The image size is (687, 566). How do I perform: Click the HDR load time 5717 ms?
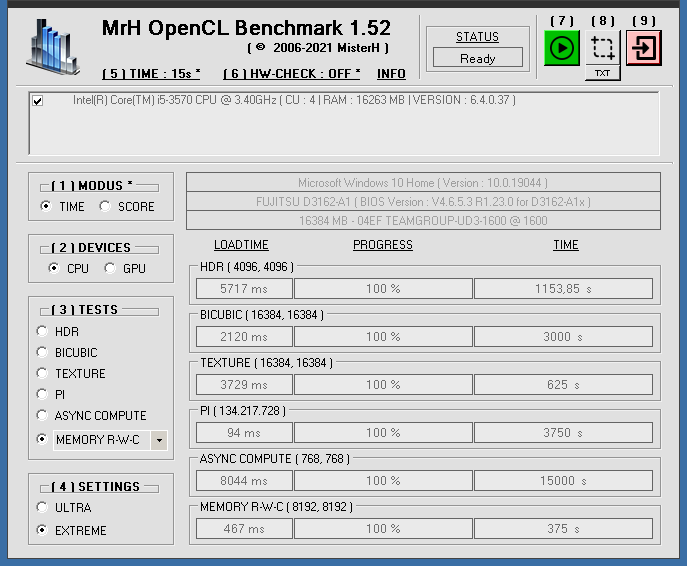[x=244, y=289]
